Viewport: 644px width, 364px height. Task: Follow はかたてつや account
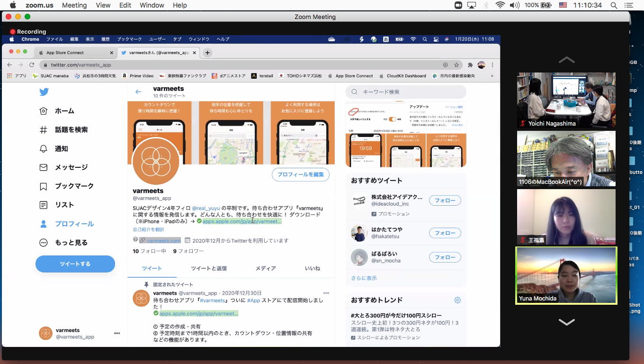(445, 233)
